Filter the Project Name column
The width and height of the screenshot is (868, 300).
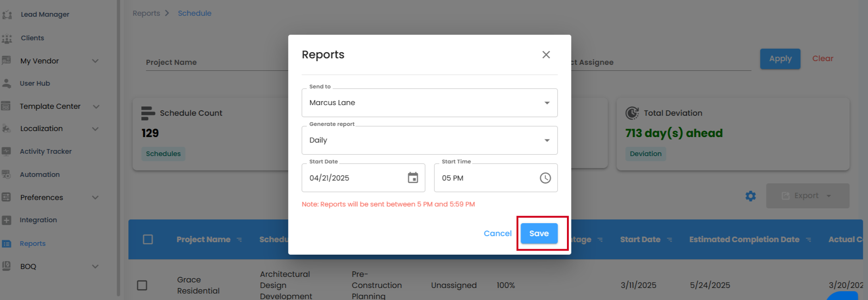pos(239,240)
